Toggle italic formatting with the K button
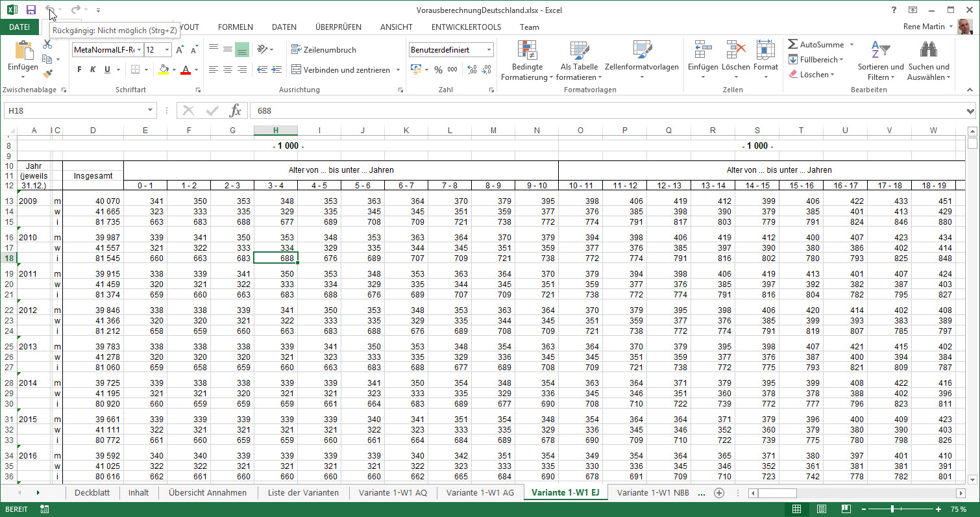 tap(93, 70)
